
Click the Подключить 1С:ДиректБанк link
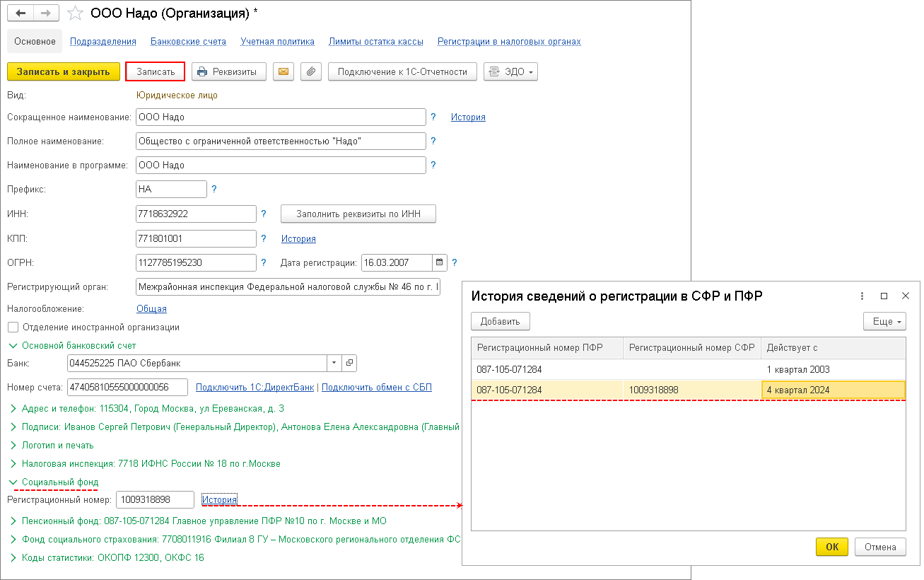(x=256, y=388)
